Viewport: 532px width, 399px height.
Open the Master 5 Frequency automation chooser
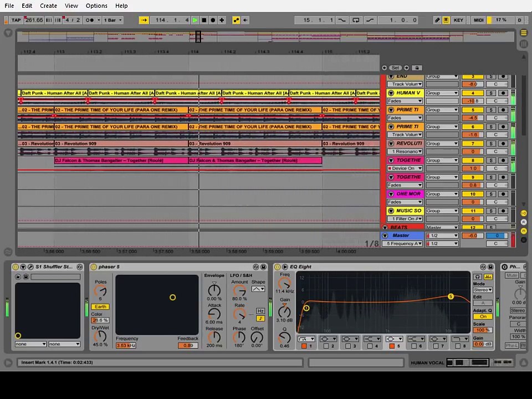tap(402, 244)
